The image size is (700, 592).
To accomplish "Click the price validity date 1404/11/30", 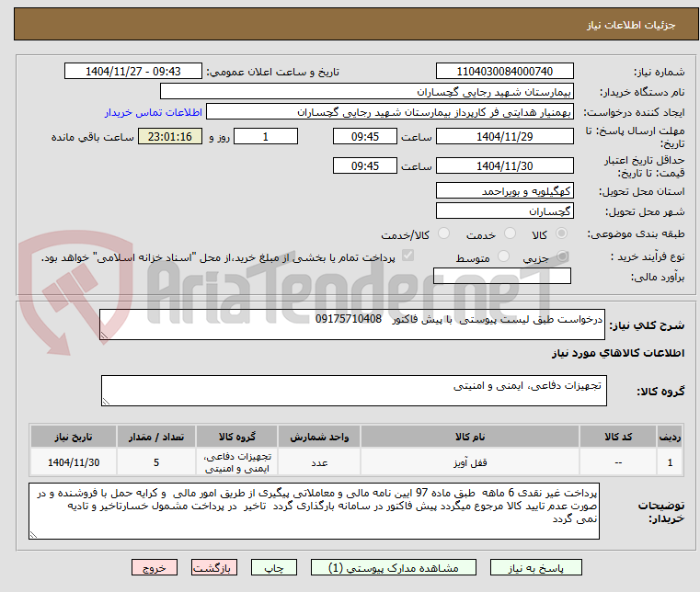I will coord(504,165).
